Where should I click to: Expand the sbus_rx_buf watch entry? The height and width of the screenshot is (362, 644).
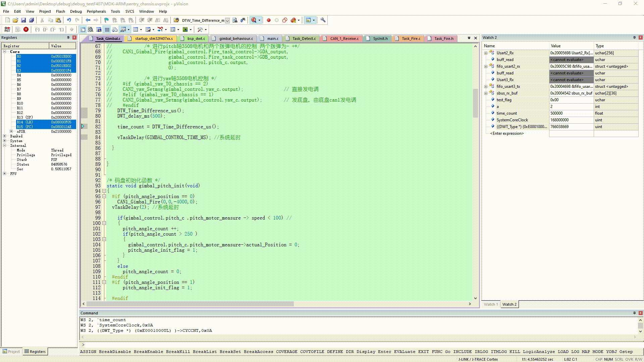(x=486, y=93)
